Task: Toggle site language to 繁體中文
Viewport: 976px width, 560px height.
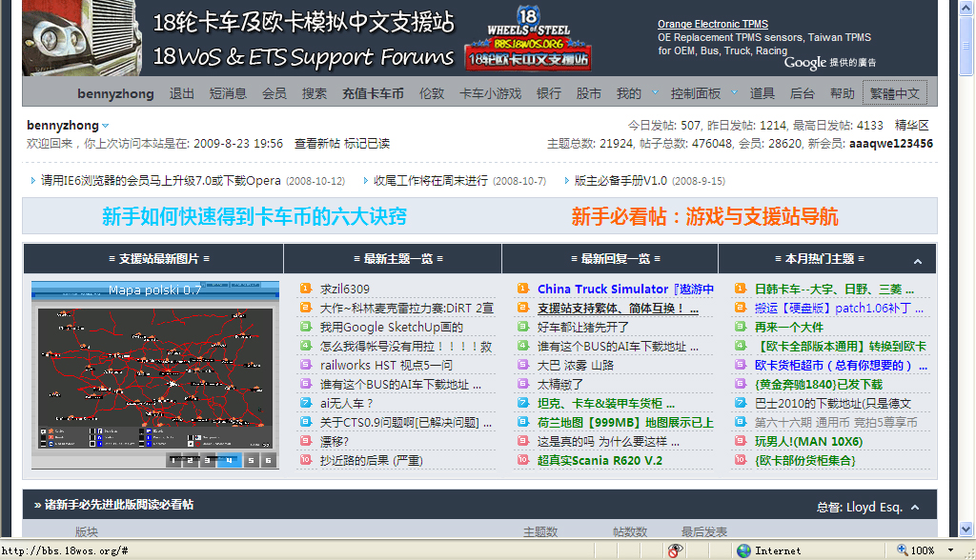Action: coord(894,93)
